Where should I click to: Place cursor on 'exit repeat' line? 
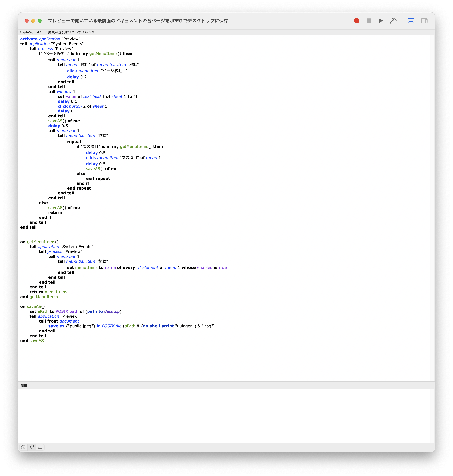[98, 178]
